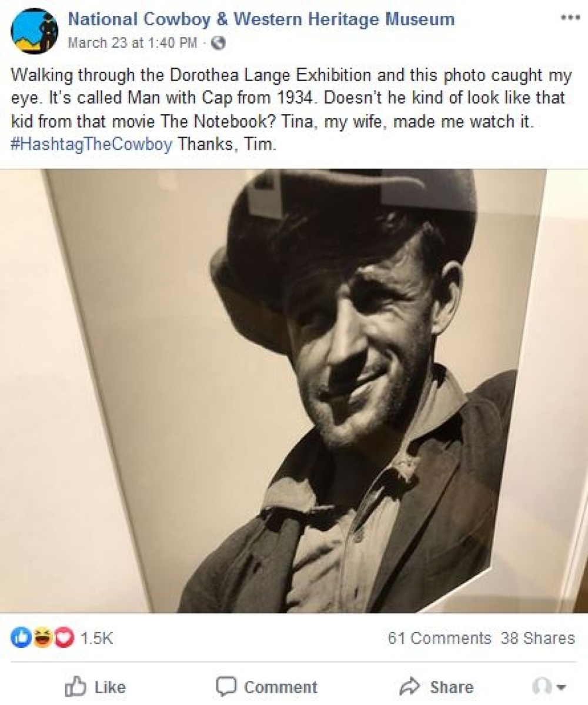
Task: Click the laughing face reaction icon
Action: click(x=43, y=637)
